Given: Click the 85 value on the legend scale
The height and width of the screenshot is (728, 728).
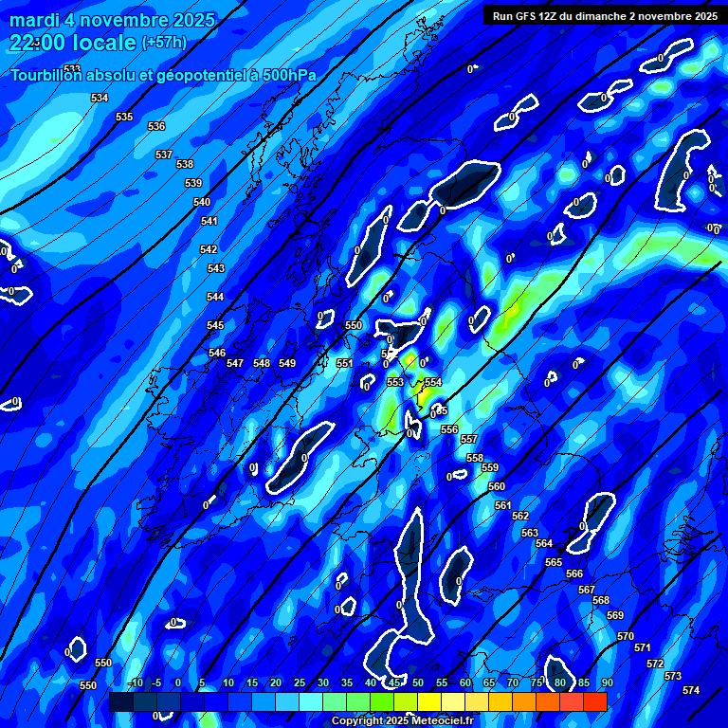Looking at the screenshot, I should [583, 682].
